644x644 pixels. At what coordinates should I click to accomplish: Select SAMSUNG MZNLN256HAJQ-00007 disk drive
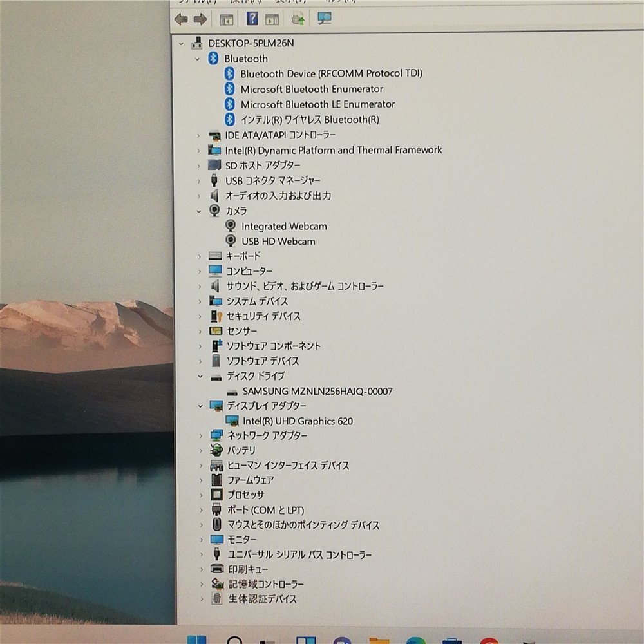click(x=317, y=392)
